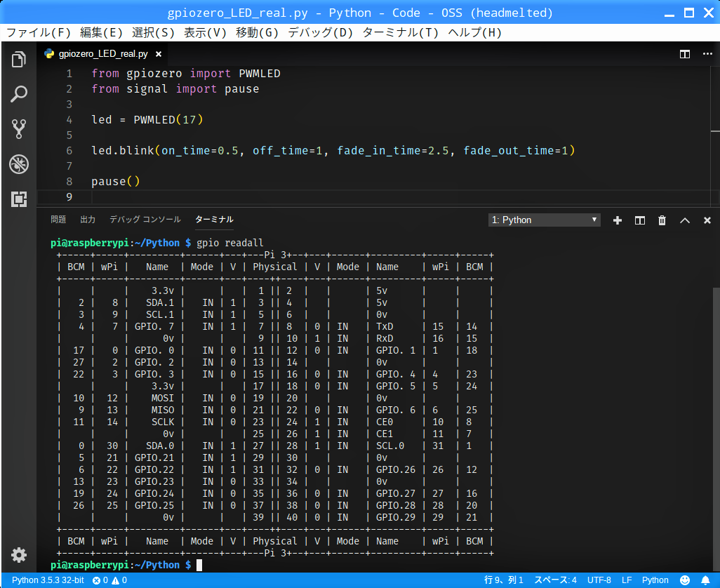Open the 選択(S) menu
The image size is (720, 588).
tap(154, 32)
